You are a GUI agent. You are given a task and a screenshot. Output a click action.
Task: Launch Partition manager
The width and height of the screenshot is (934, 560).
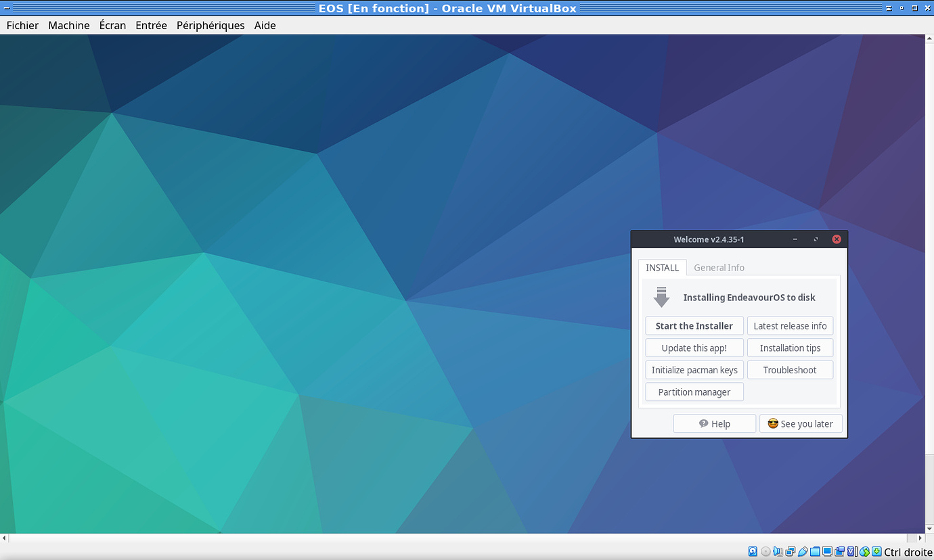click(694, 392)
